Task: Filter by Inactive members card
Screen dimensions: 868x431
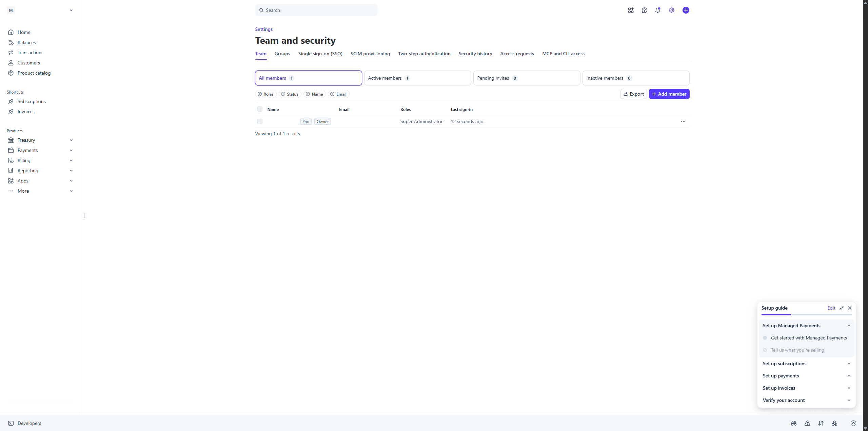Action: point(636,78)
